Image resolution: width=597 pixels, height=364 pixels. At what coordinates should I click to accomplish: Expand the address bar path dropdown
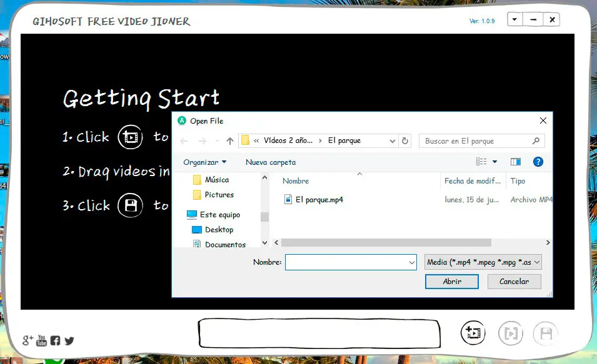393,140
